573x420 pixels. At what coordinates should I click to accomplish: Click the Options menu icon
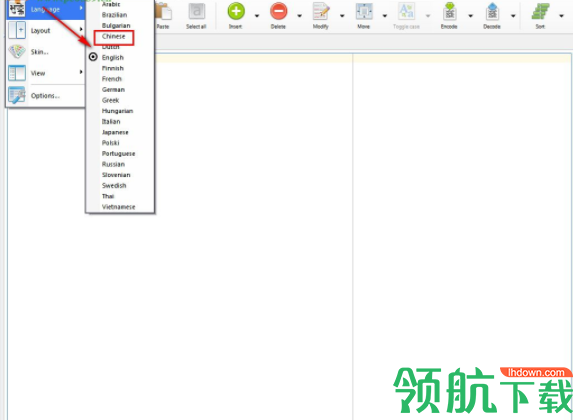(x=17, y=95)
